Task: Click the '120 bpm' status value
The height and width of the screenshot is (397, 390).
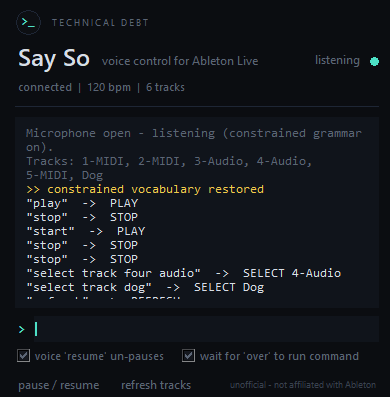Action: [x=109, y=87]
